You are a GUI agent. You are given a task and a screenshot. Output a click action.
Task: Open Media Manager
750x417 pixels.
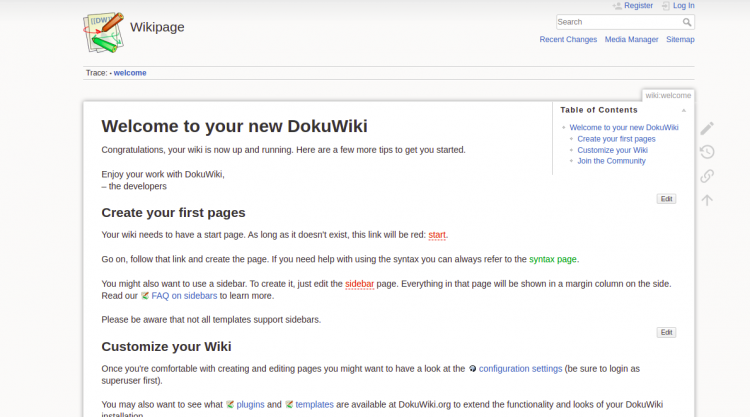click(x=631, y=40)
